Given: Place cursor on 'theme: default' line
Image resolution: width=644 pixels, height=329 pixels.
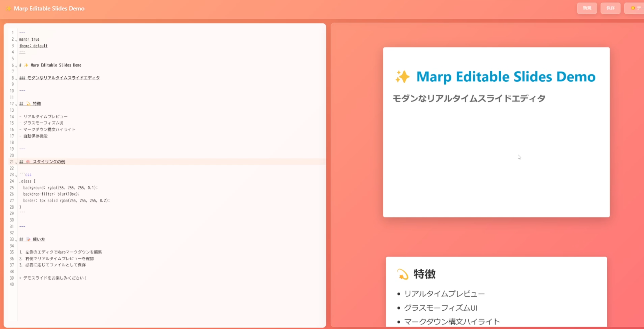Looking at the screenshot, I should [33, 46].
